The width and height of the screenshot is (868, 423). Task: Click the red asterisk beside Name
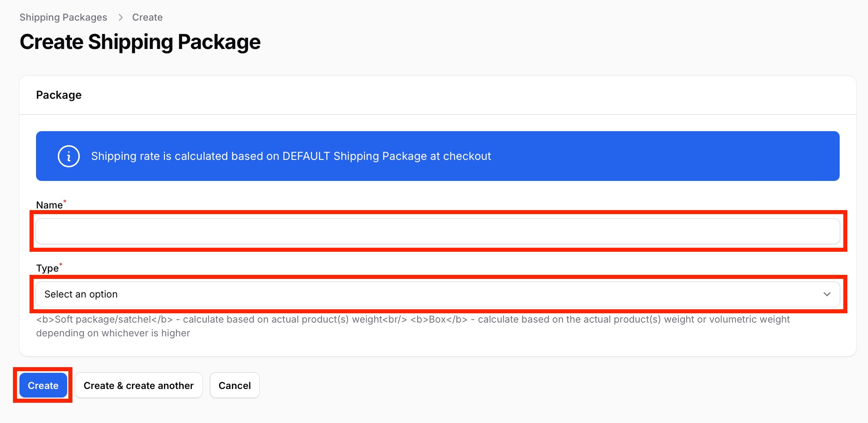coord(65,201)
